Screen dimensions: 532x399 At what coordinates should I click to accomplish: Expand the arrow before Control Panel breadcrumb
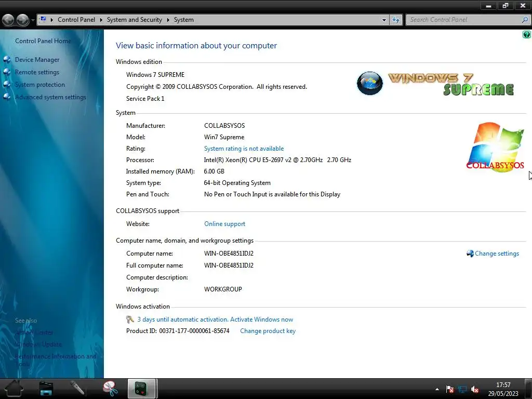point(52,20)
